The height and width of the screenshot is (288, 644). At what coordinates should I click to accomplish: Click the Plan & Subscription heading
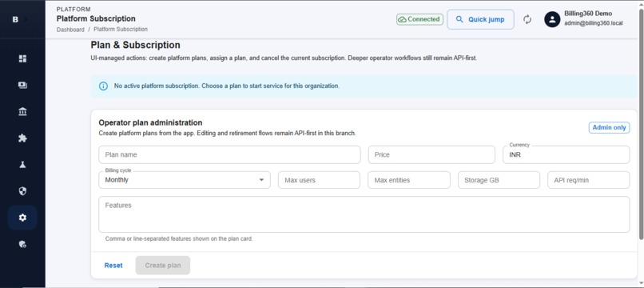coord(136,45)
